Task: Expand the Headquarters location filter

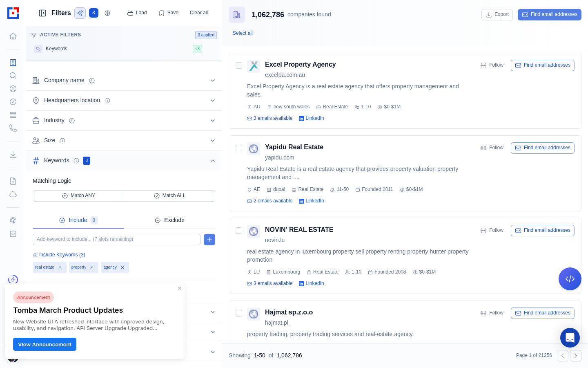Action: coord(124,101)
